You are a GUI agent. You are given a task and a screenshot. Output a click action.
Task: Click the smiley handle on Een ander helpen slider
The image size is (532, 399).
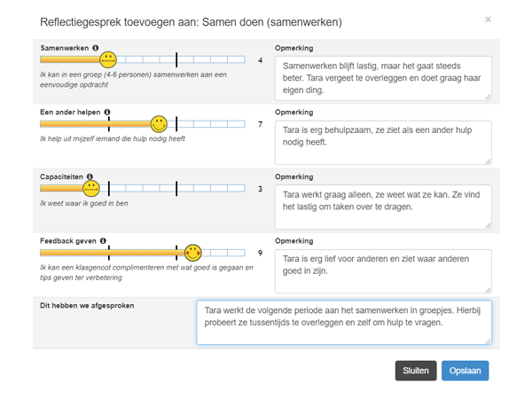coord(159,124)
